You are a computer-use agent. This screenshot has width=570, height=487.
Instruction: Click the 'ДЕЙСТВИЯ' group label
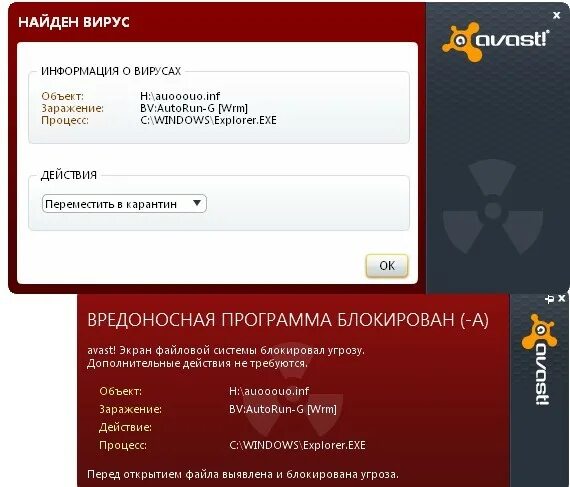coord(69,175)
